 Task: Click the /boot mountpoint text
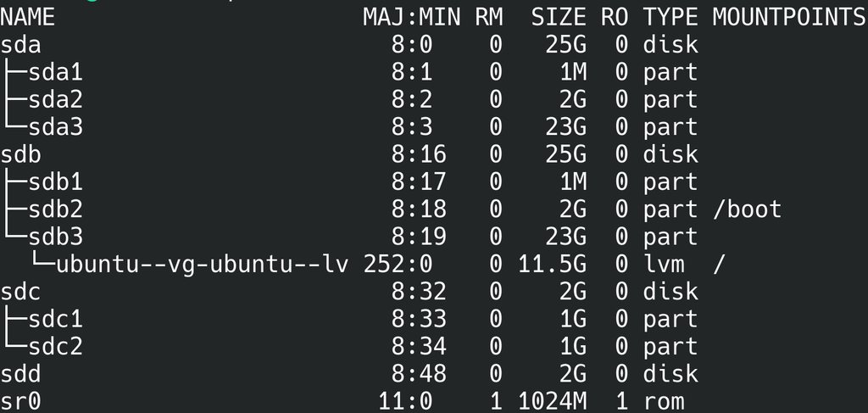click(x=747, y=209)
